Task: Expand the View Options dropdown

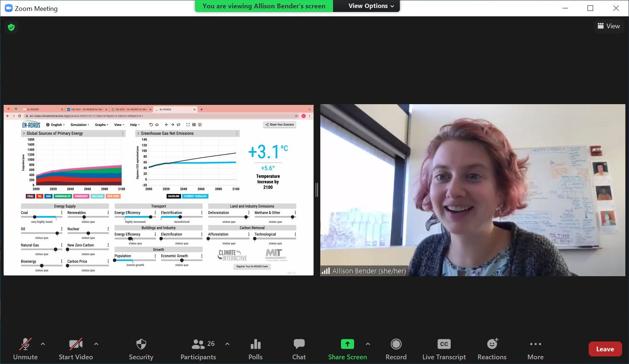Action: pos(370,6)
